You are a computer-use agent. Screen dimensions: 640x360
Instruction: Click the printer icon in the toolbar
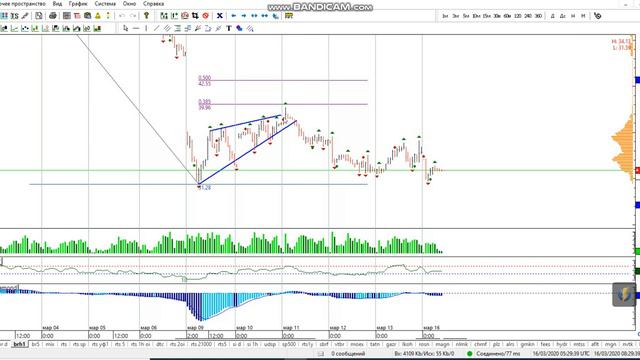point(53,16)
